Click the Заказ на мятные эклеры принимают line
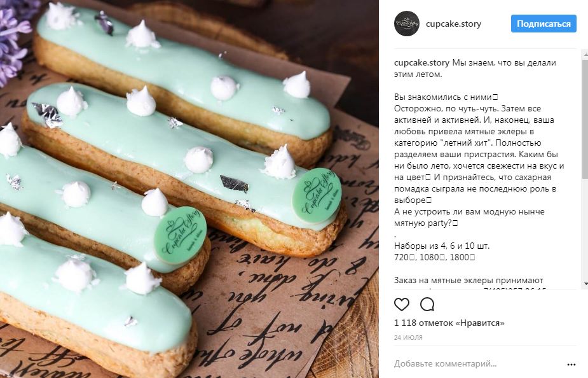588x378 pixels. point(468,281)
